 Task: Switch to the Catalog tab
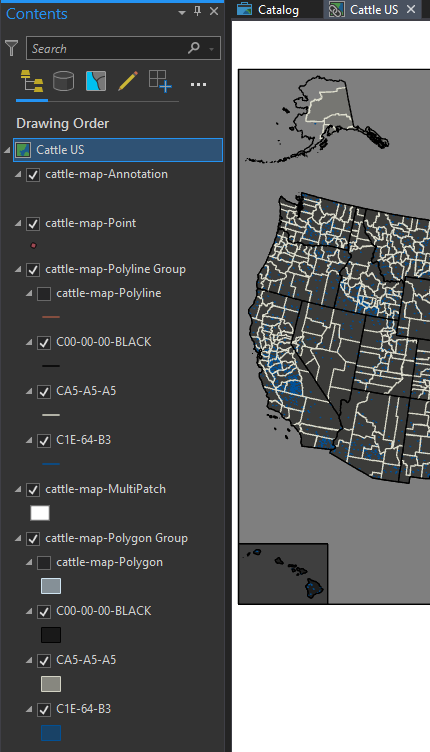[278, 10]
